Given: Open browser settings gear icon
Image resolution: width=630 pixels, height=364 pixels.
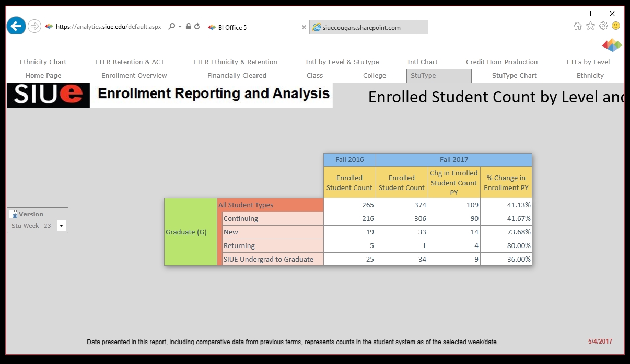Looking at the screenshot, I should click(x=603, y=26).
